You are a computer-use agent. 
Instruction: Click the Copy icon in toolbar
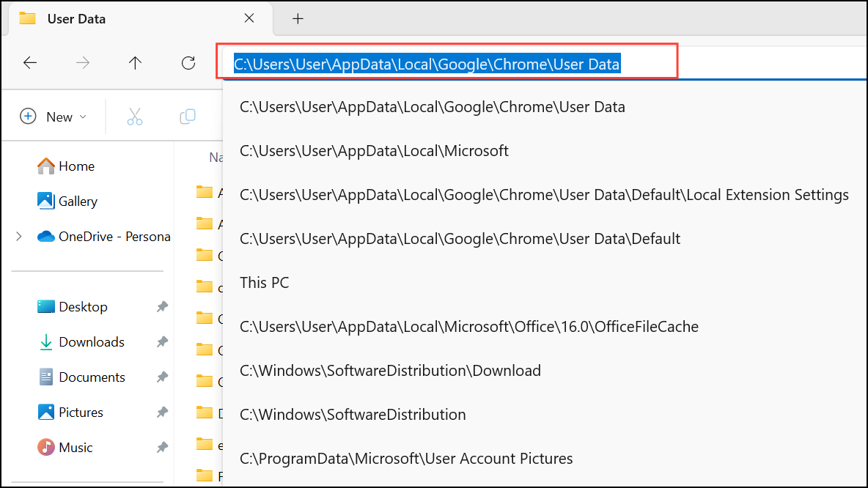click(x=188, y=117)
